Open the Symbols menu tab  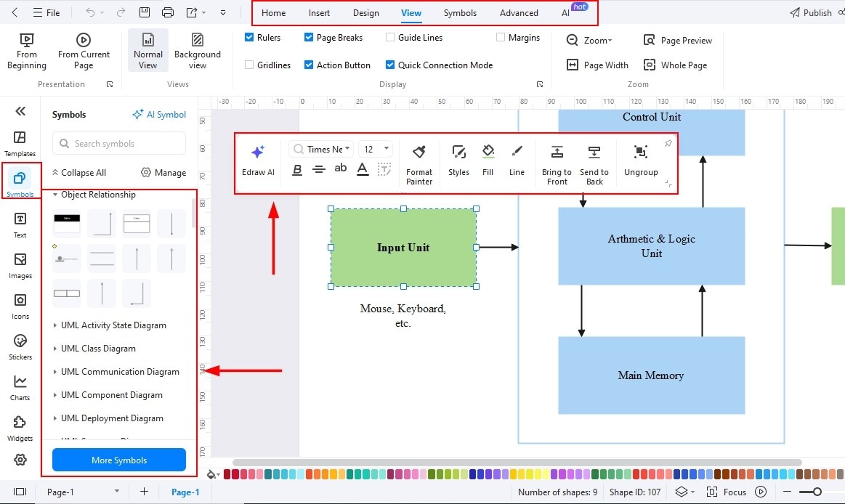pyautogui.click(x=459, y=12)
